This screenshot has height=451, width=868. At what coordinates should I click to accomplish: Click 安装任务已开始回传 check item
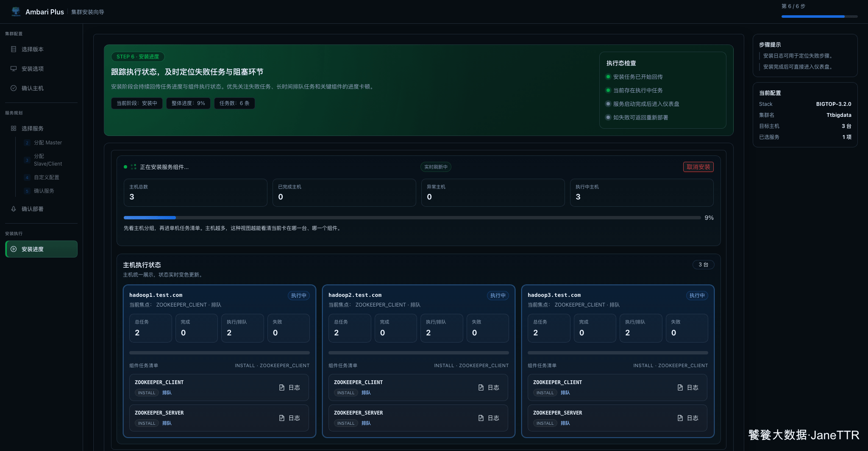634,77
